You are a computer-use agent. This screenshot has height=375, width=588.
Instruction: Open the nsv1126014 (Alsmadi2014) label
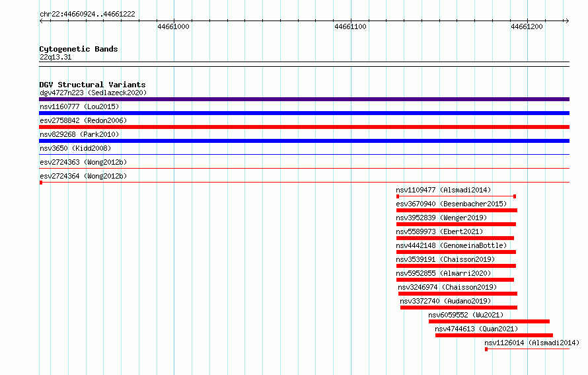(532, 343)
